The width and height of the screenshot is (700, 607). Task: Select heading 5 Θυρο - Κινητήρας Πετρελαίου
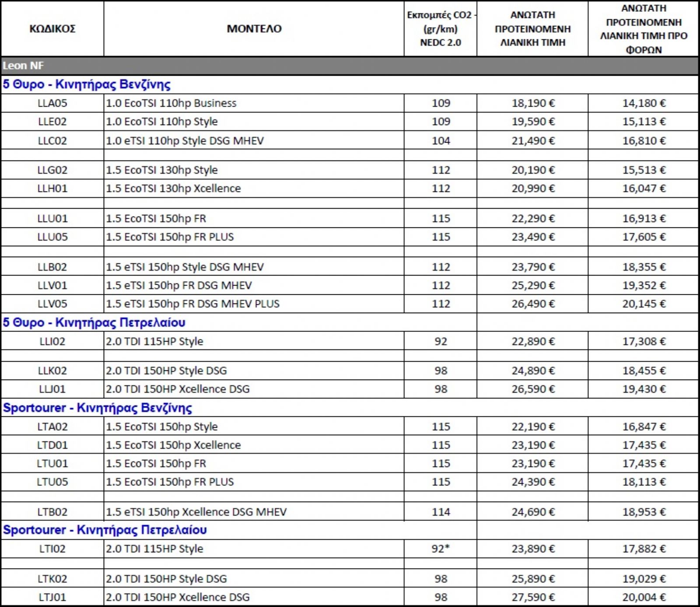[x=94, y=323]
